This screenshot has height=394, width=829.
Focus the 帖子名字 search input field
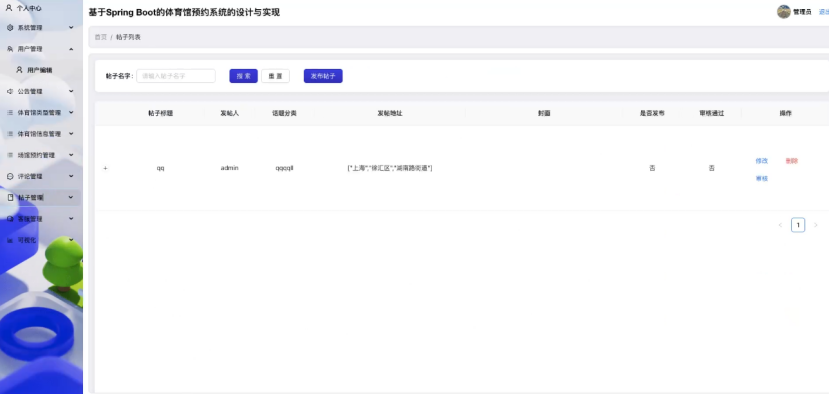click(176, 76)
